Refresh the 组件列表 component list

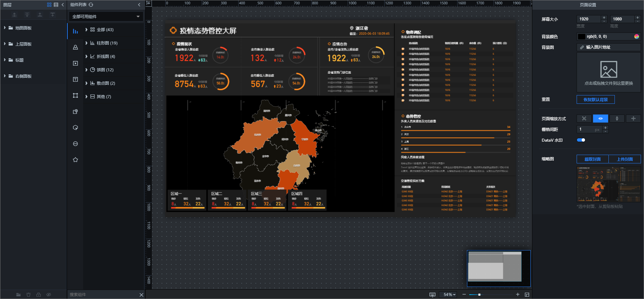[x=91, y=5]
